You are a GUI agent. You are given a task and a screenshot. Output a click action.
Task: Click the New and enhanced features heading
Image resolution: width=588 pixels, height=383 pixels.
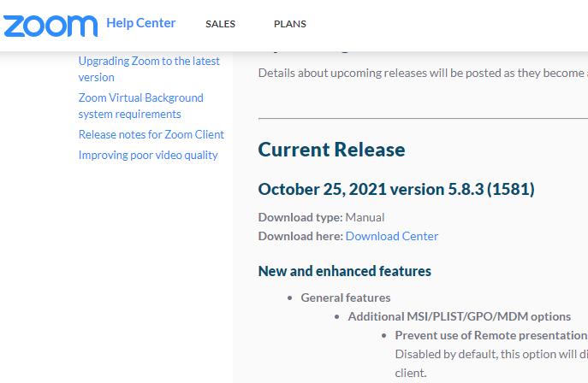coord(345,271)
